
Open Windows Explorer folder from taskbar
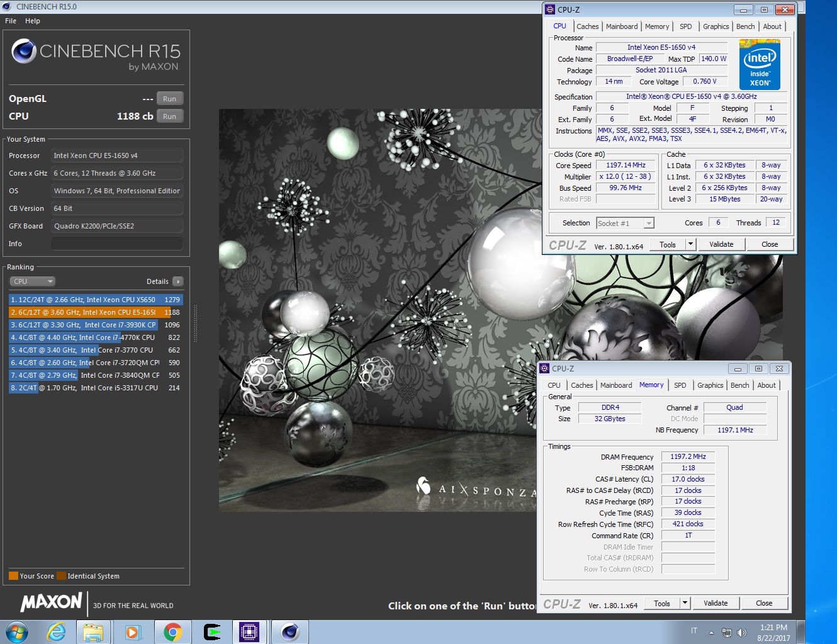coord(93,632)
